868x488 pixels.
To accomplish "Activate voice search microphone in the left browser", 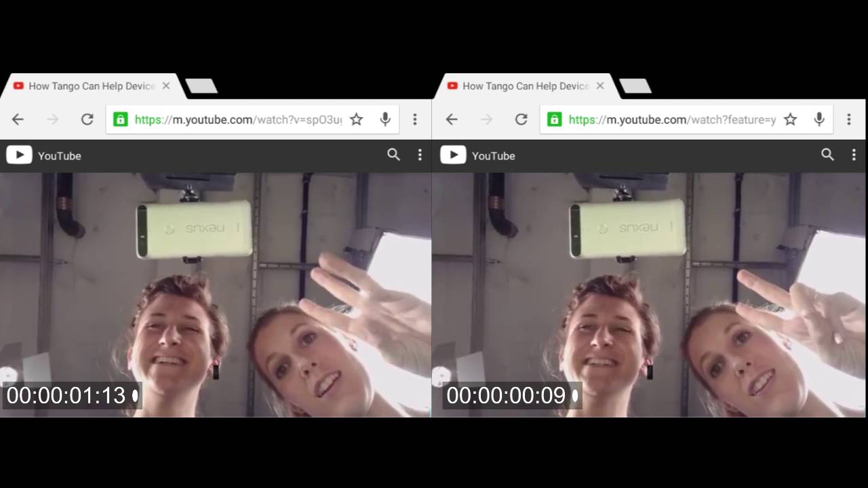I will [x=385, y=119].
